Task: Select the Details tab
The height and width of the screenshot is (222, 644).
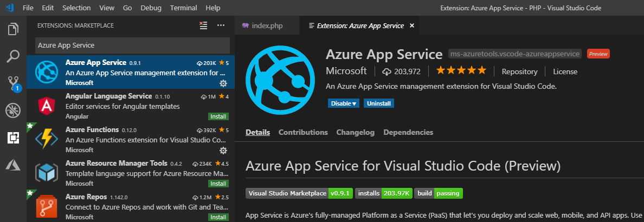Action: pyautogui.click(x=257, y=132)
